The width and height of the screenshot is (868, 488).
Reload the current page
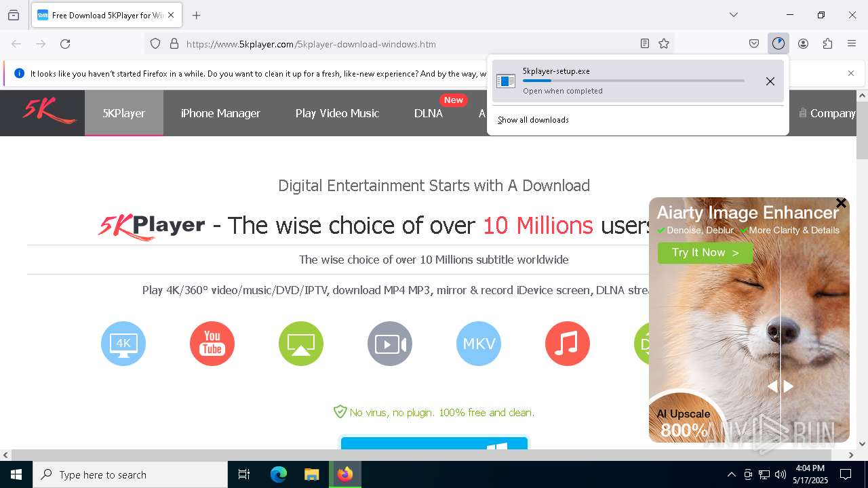(65, 44)
